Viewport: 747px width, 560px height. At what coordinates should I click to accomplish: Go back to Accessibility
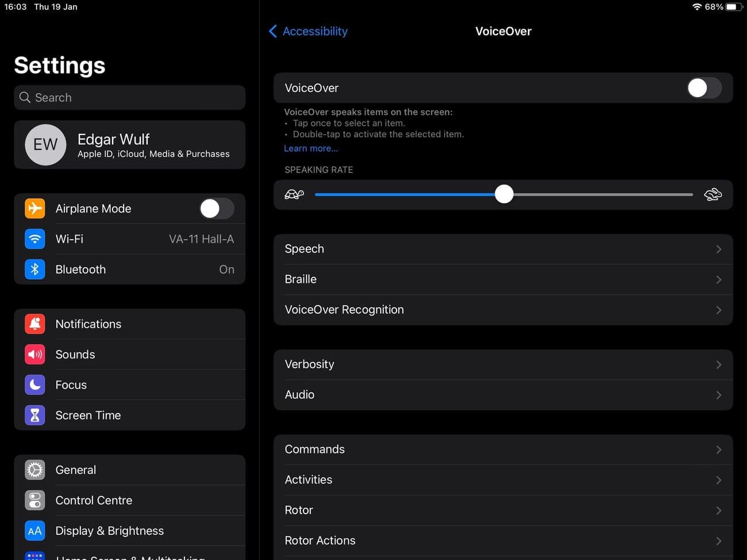click(x=308, y=31)
